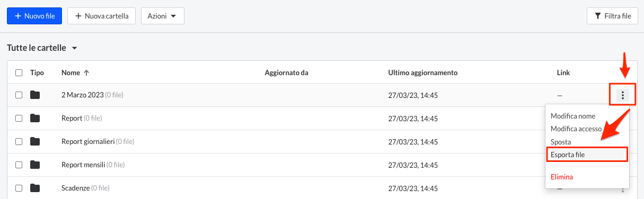Click the Nuova cartella button
This screenshot has width=644, height=199.
coord(101,16)
